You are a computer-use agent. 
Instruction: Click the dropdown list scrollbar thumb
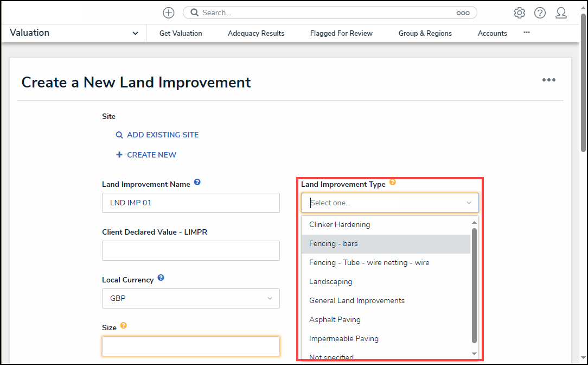click(x=474, y=285)
